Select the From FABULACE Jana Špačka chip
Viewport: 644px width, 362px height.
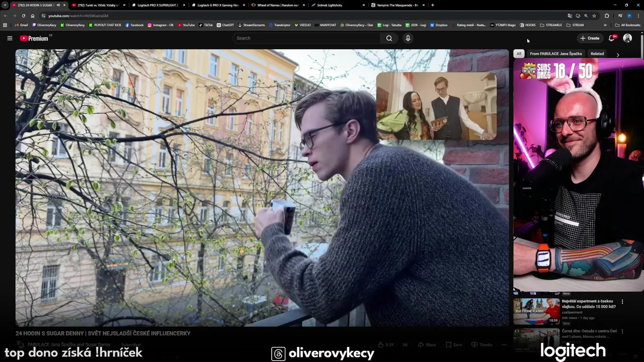pyautogui.click(x=555, y=54)
